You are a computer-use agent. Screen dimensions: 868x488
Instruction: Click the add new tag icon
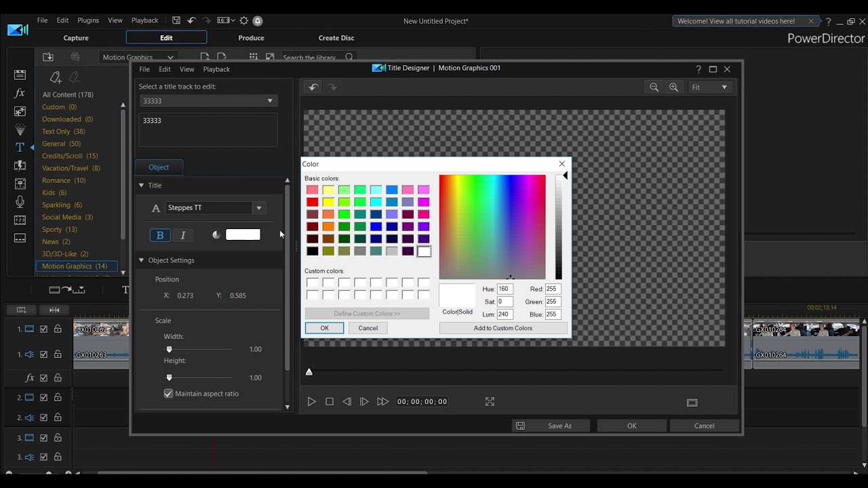56,77
